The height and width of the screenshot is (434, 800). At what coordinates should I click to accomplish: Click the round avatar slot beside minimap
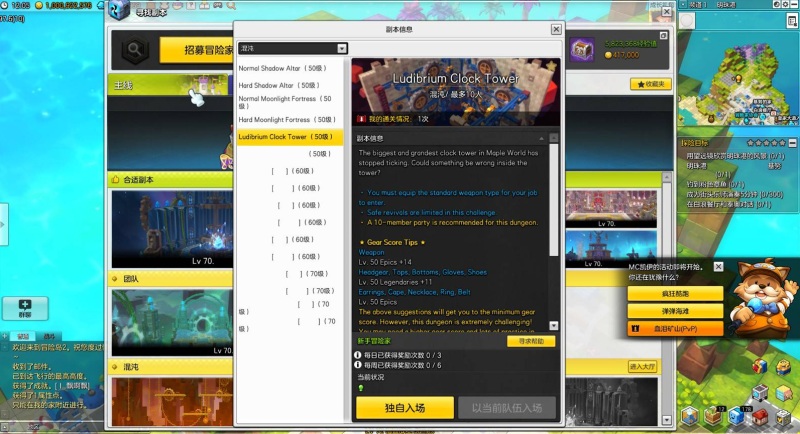688,21
